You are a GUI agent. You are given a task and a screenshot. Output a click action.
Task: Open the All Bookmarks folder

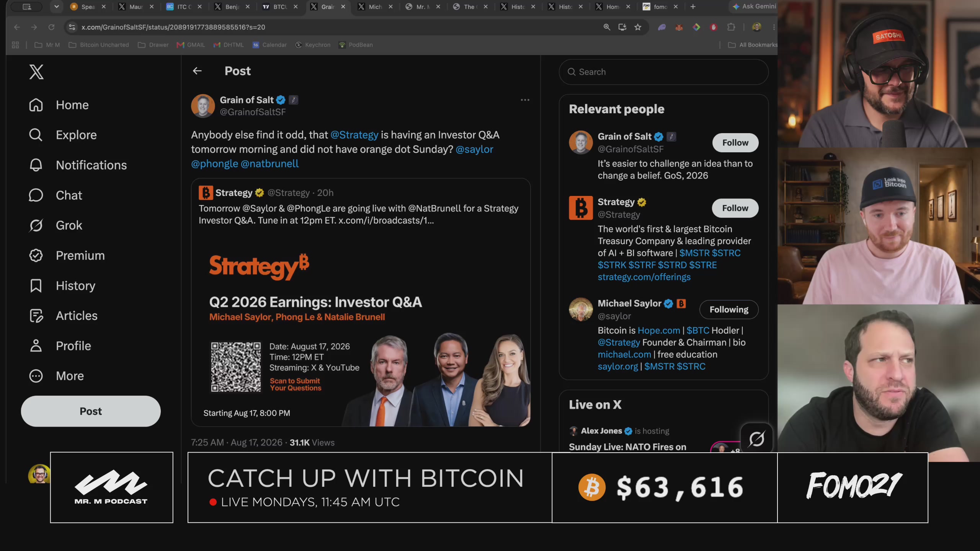(x=753, y=45)
